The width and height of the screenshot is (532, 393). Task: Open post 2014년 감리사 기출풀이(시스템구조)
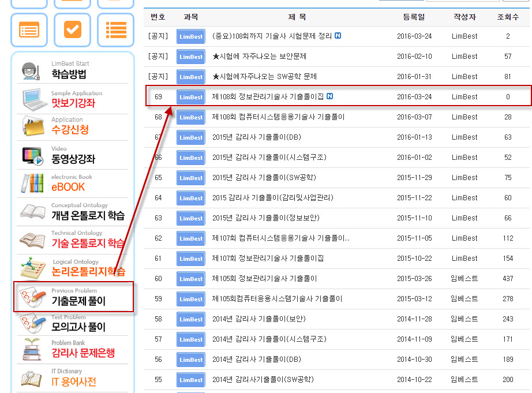click(269, 339)
